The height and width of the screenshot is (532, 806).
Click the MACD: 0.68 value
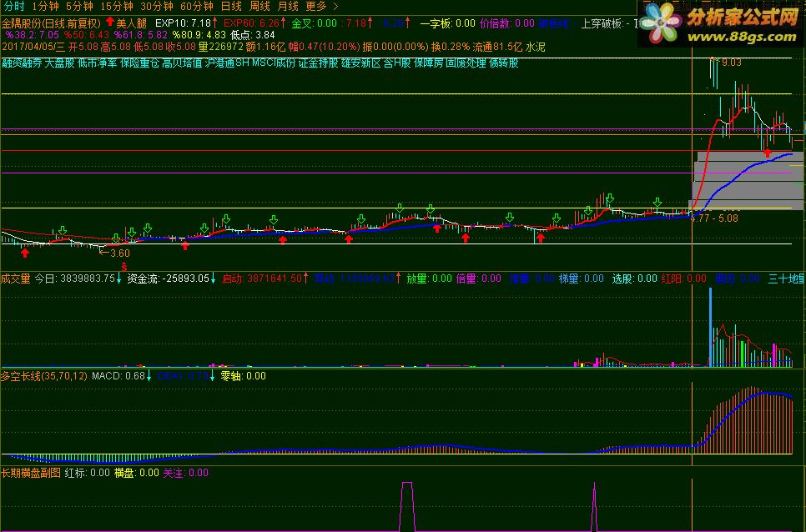tap(118, 376)
